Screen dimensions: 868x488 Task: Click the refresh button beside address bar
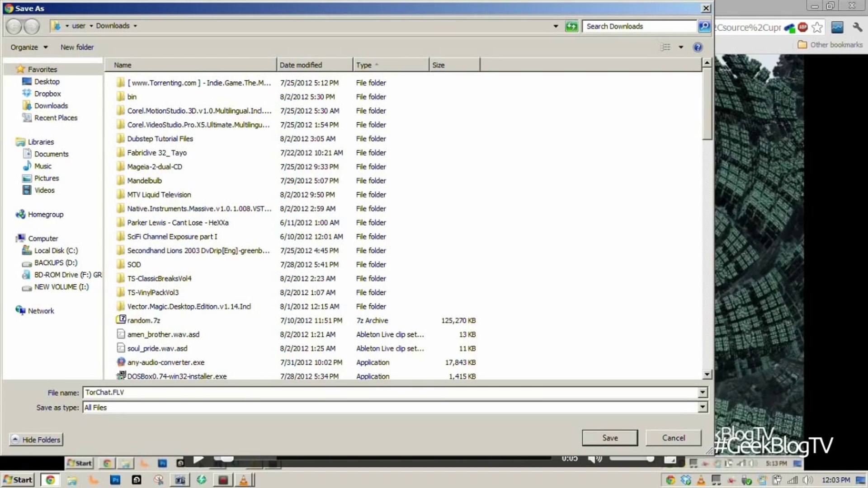coord(571,26)
